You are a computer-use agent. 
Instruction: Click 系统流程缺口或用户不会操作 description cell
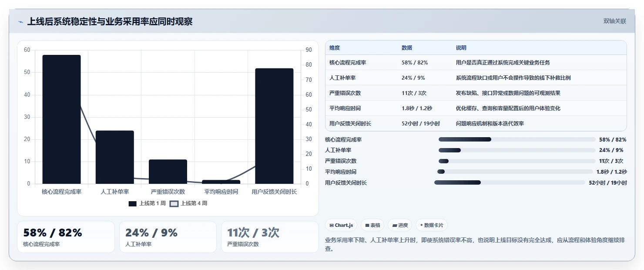pos(513,78)
